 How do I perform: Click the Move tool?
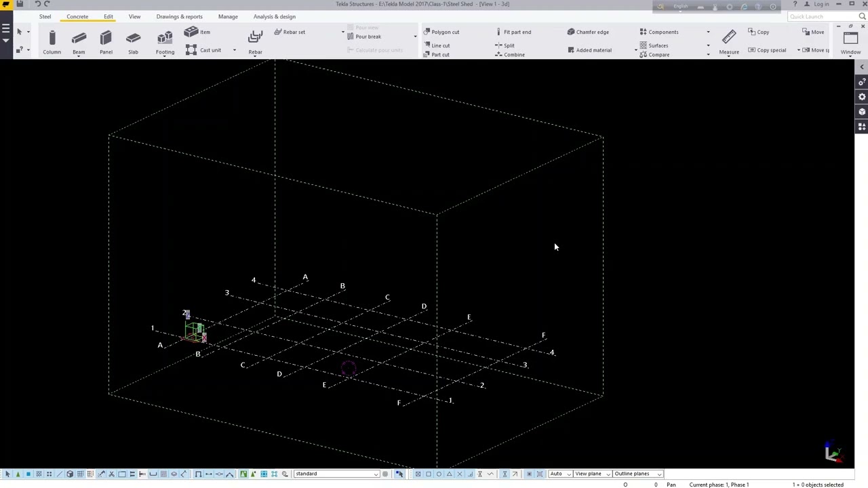813,32
